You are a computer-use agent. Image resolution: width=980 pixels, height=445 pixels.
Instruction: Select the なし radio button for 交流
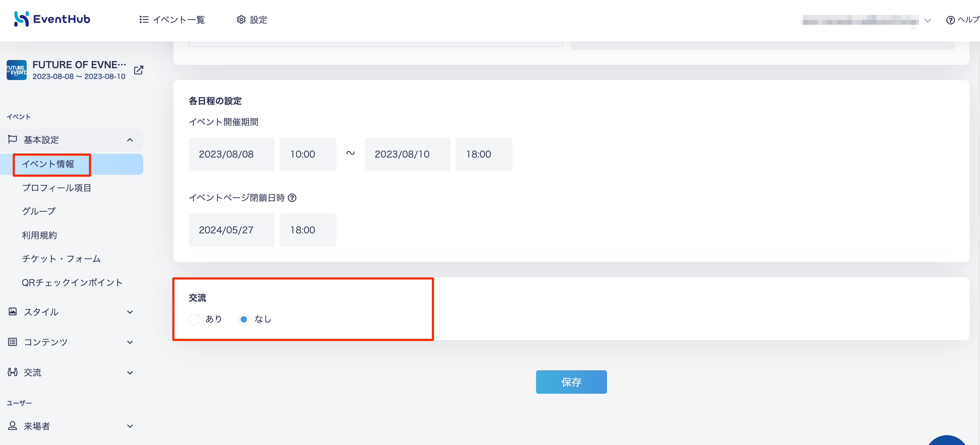click(x=244, y=319)
